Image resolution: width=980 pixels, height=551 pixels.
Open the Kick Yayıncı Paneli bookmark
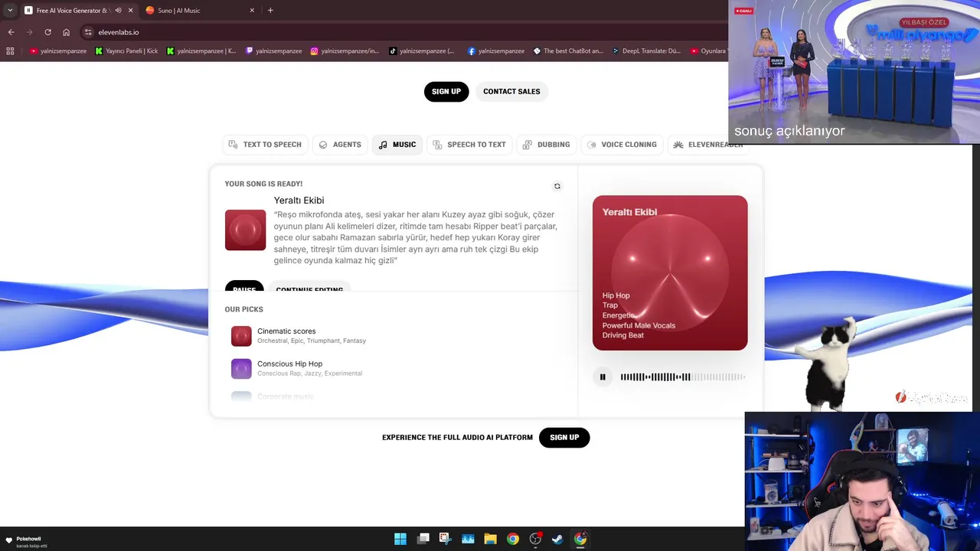126,51
